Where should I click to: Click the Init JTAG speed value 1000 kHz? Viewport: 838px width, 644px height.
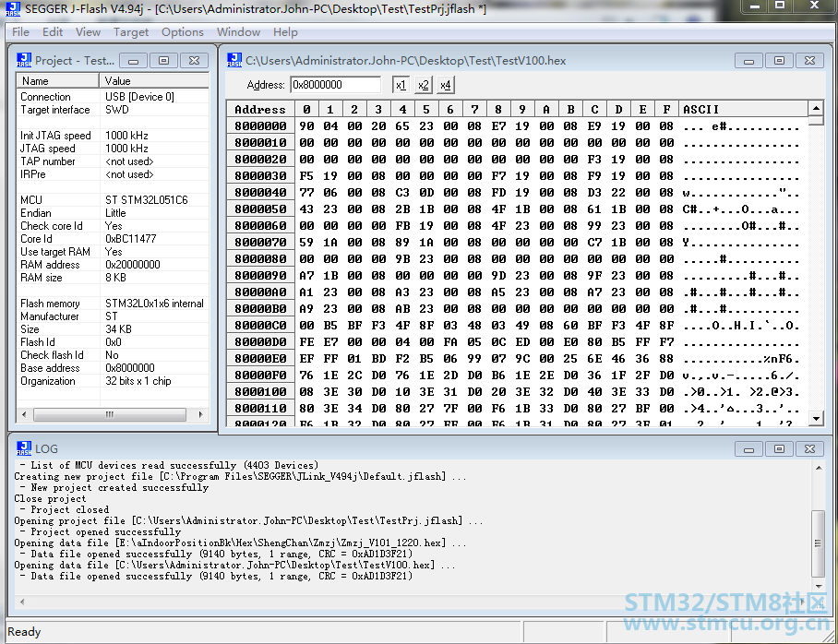pos(126,136)
